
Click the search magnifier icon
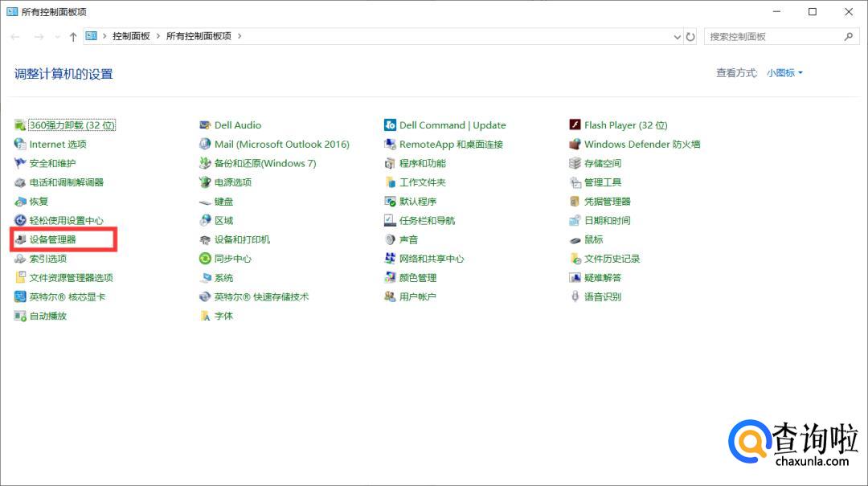(849, 36)
